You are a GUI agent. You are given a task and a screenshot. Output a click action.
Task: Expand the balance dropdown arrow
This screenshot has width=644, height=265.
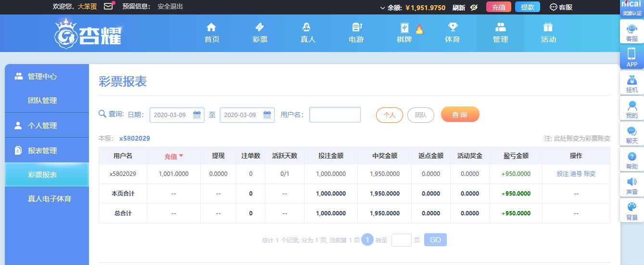coord(383,8)
